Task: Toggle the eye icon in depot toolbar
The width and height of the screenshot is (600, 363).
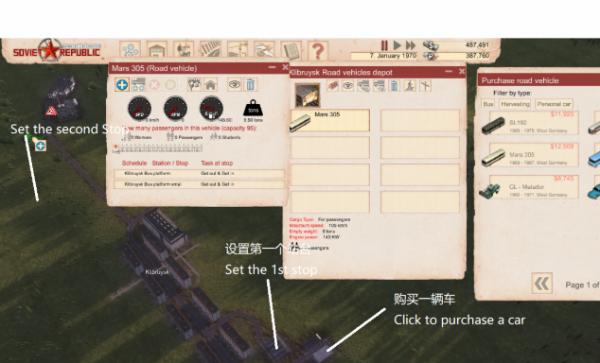Action: [348, 86]
